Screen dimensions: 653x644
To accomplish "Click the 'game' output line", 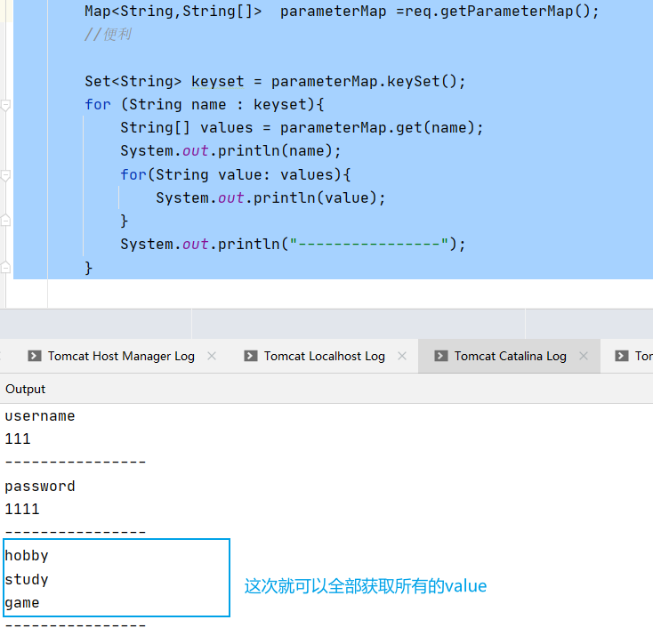I will tap(22, 603).
